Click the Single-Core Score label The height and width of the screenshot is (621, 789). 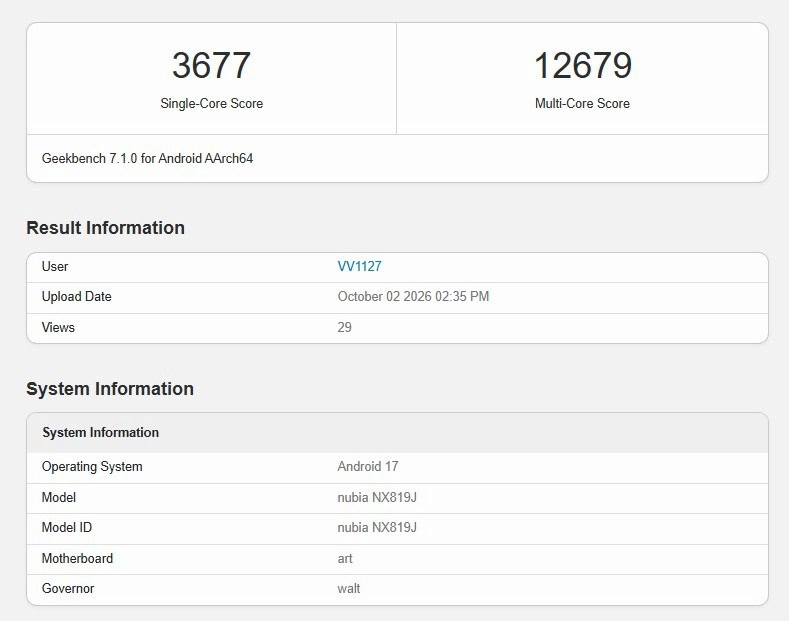pos(211,103)
